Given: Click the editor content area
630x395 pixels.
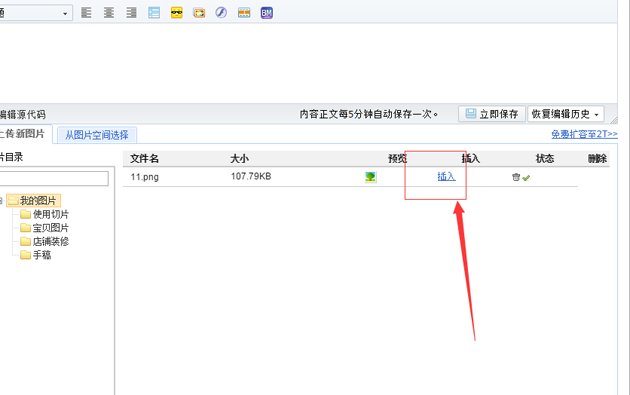Looking at the screenshot, I should (309, 62).
